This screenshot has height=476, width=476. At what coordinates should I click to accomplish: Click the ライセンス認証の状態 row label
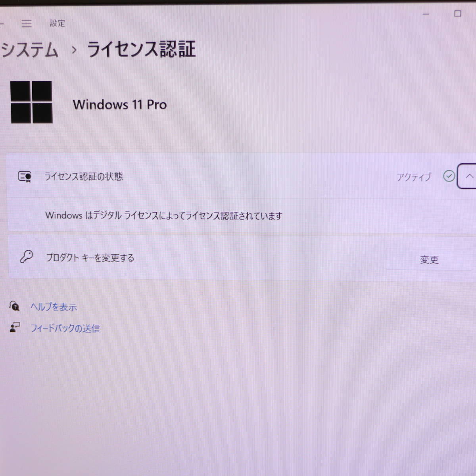click(84, 177)
